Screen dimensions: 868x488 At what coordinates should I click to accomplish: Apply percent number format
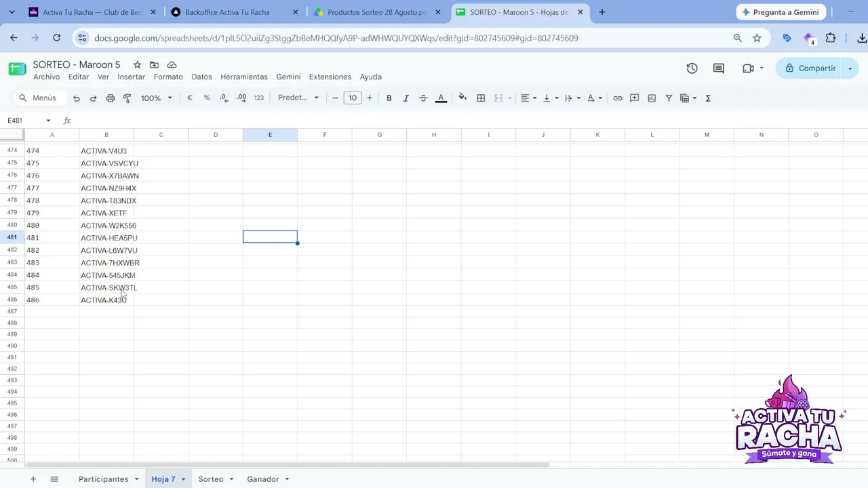tap(207, 98)
